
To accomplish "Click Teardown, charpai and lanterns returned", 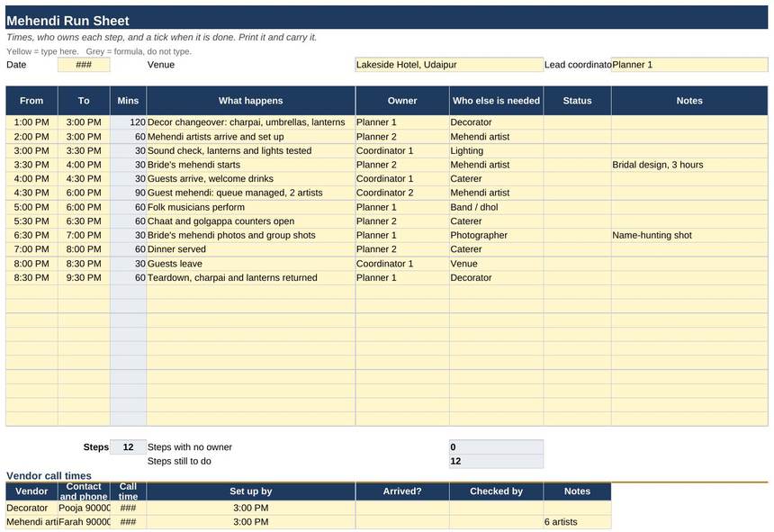I will [251, 278].
